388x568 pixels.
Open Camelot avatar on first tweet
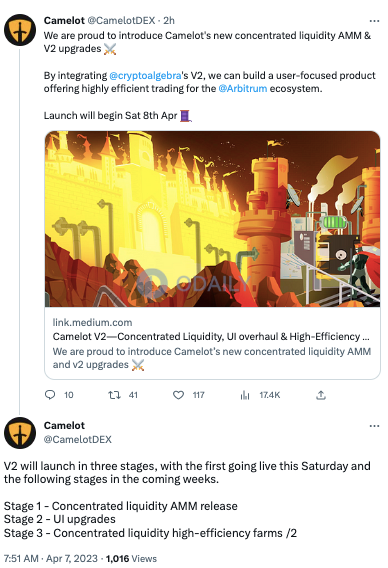pos(20,30)
